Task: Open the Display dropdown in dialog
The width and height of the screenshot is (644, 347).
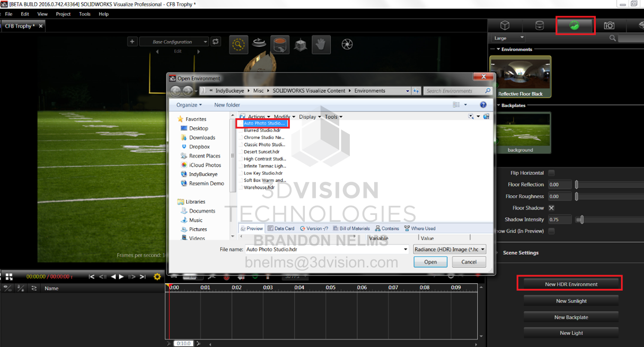Action: (x=310, y=117)
